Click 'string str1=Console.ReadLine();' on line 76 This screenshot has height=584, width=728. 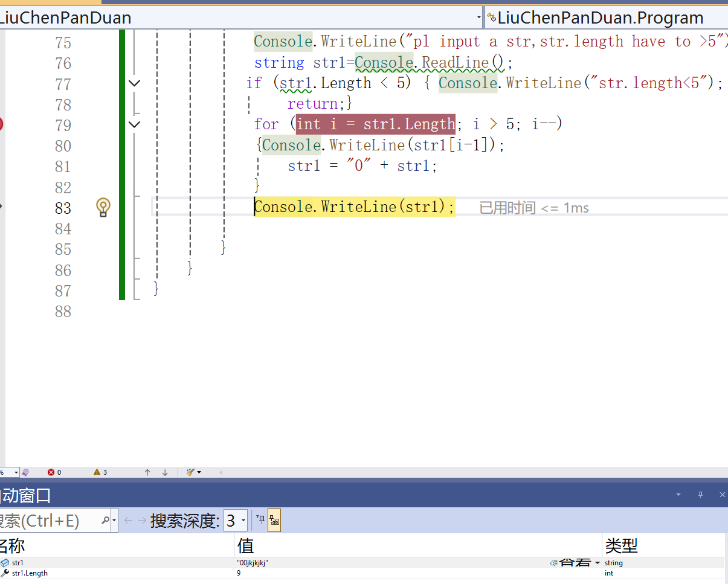383,62
